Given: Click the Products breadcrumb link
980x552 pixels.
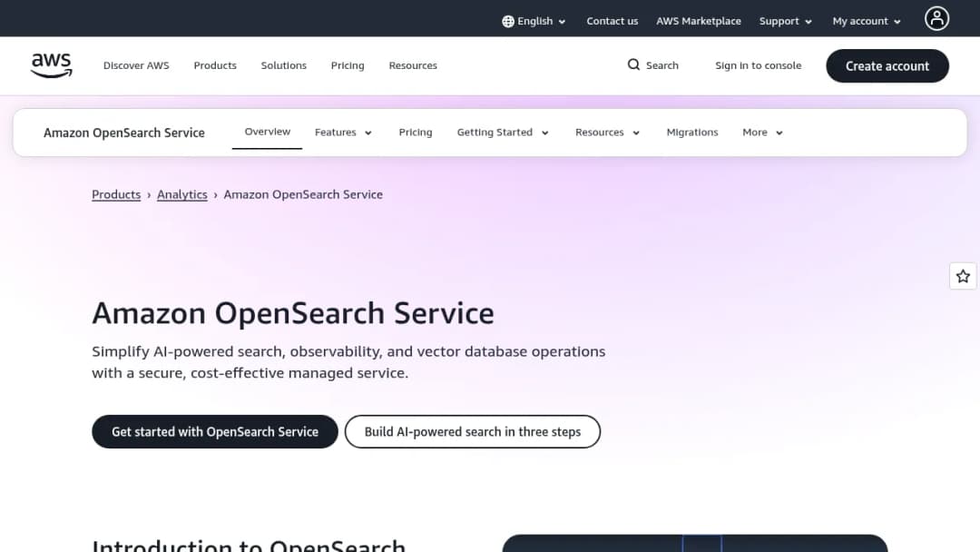Looking at the screenshot, I should click(116, 194).
